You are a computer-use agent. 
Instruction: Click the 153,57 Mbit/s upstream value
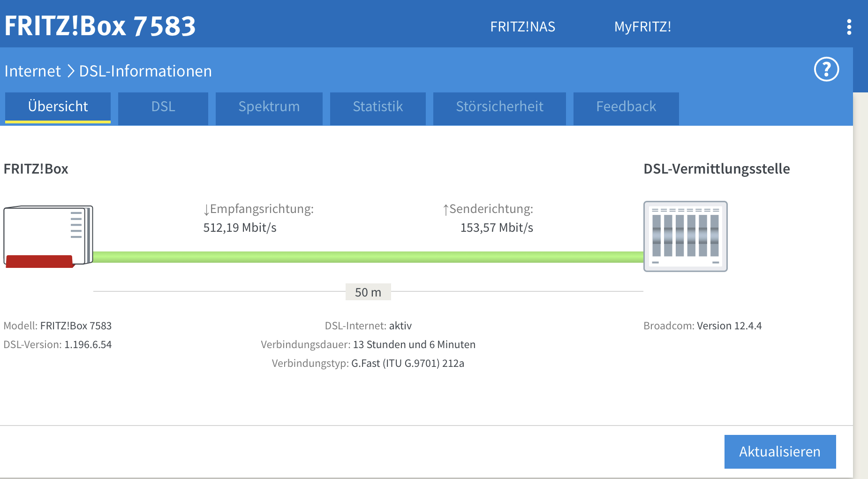coord(497,228)
